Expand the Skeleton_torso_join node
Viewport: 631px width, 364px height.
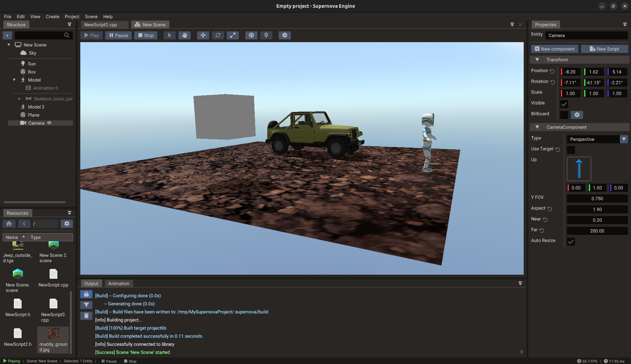click(19, 98)
